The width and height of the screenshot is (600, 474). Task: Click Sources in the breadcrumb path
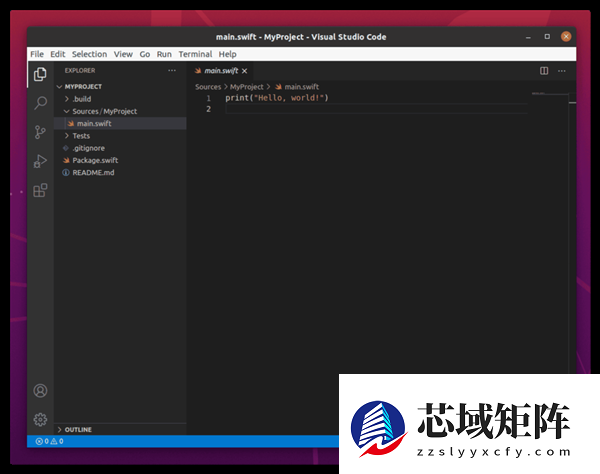pos(208,87)
